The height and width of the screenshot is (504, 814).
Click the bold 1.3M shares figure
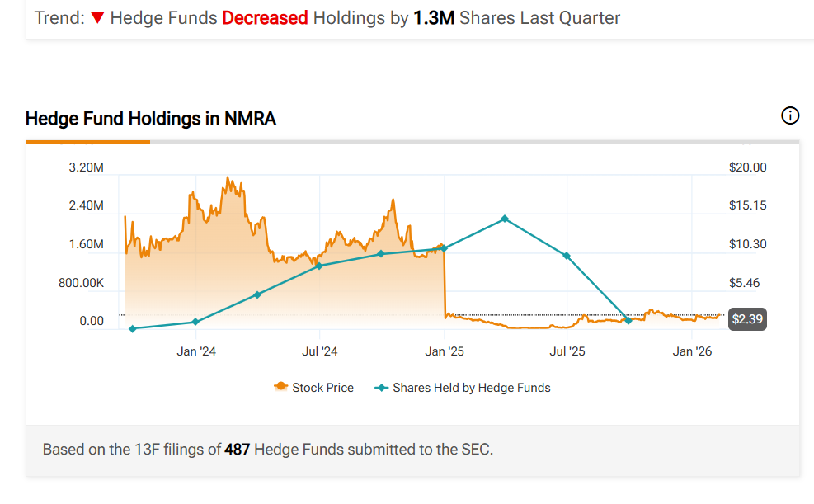(x=434, y=18)
